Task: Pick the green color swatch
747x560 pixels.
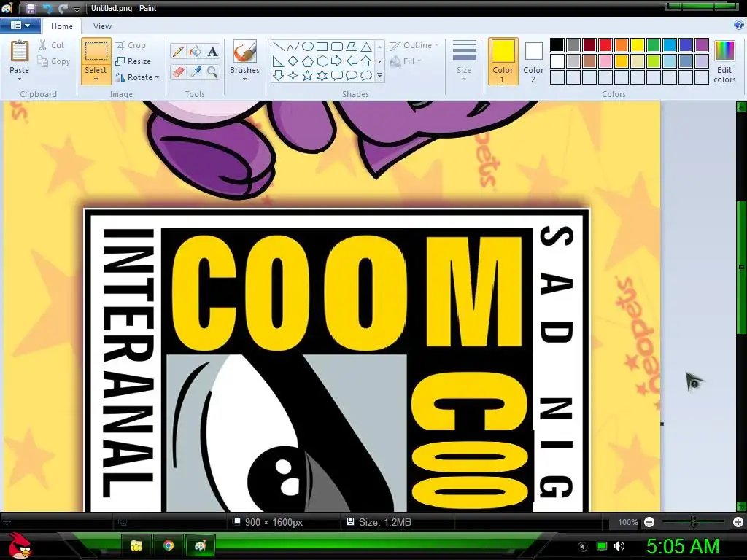Action: tap(654, 45)
